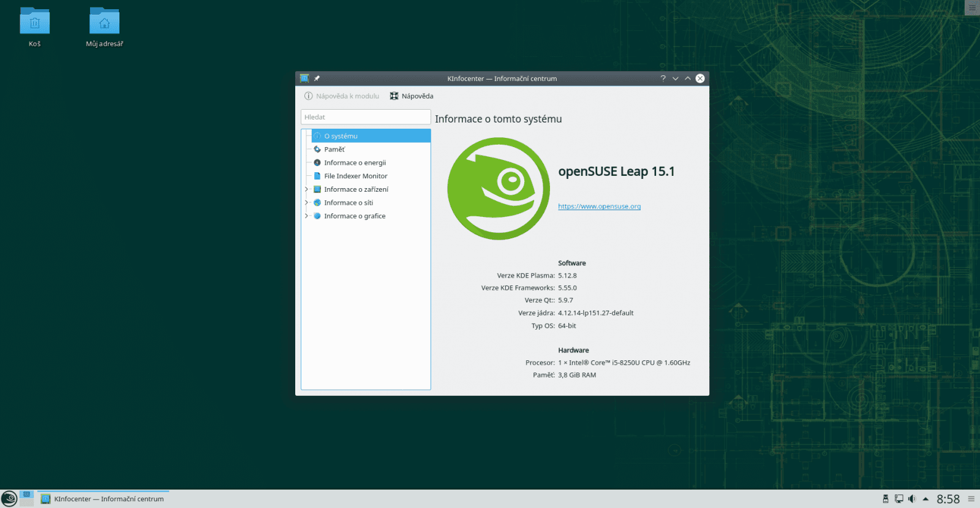Click the 3,8 GiB RAM value
Viewport: 980px width, 508px height.
pos(577,375)
